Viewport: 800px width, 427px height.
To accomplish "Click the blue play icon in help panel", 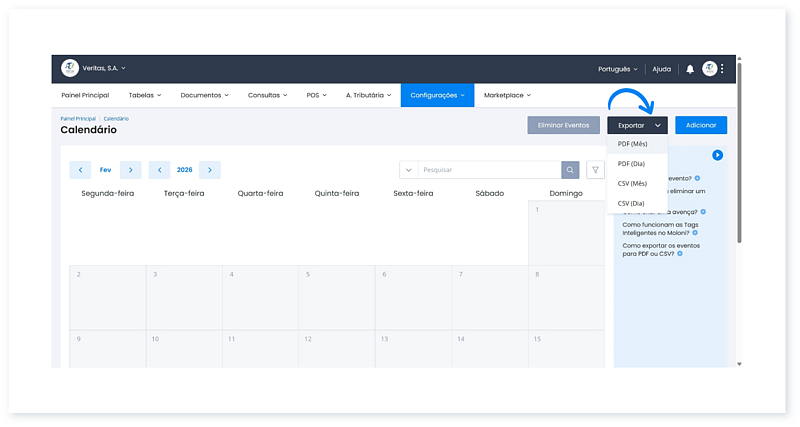I will (x=717, y=155).
